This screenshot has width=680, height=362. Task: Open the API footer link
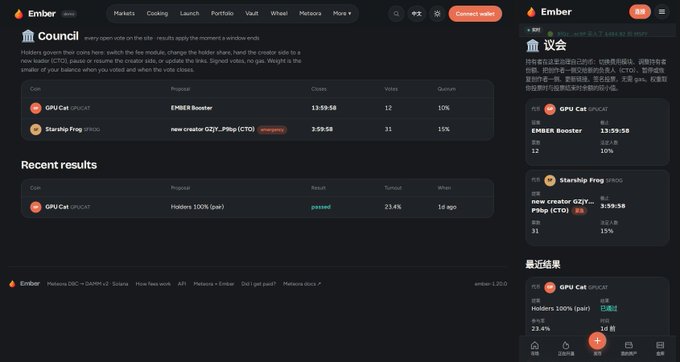182,284
